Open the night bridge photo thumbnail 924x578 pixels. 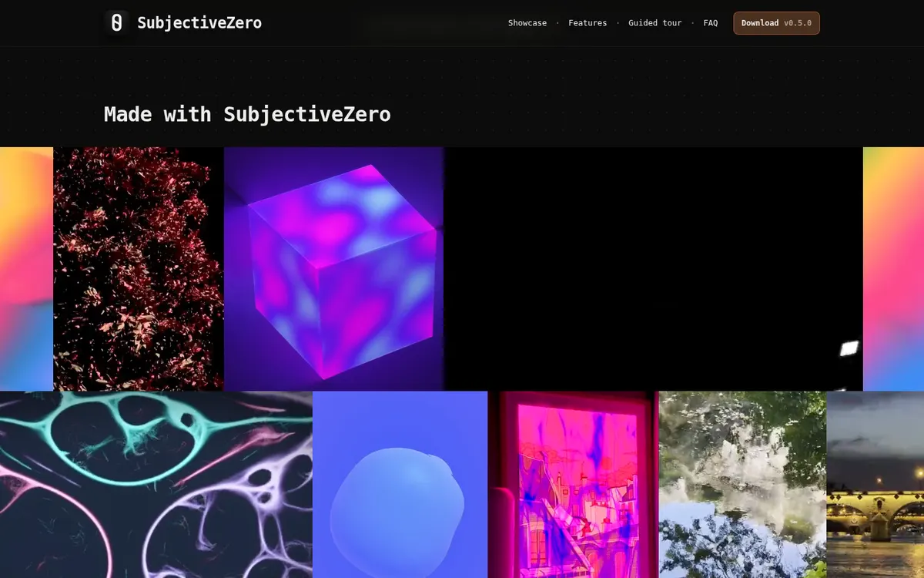[x=875, y=485]
